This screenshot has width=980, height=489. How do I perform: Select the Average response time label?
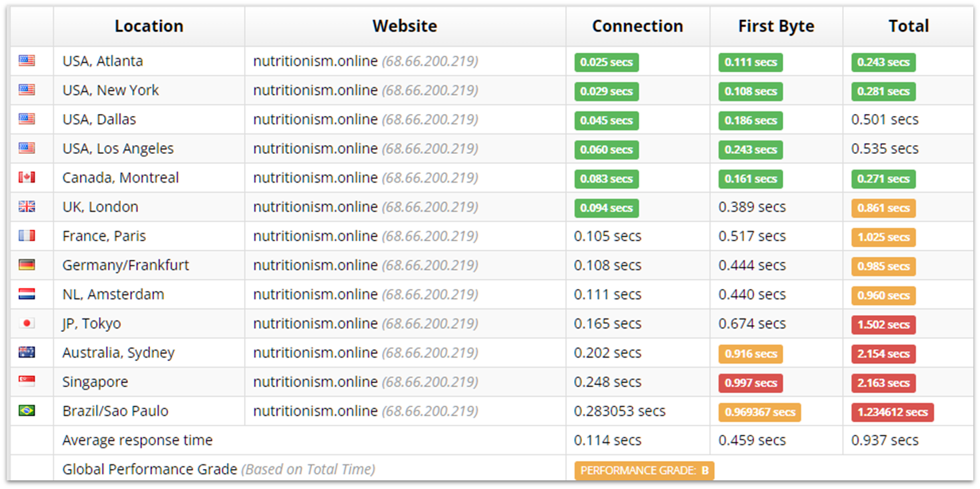tap(137, 440)
